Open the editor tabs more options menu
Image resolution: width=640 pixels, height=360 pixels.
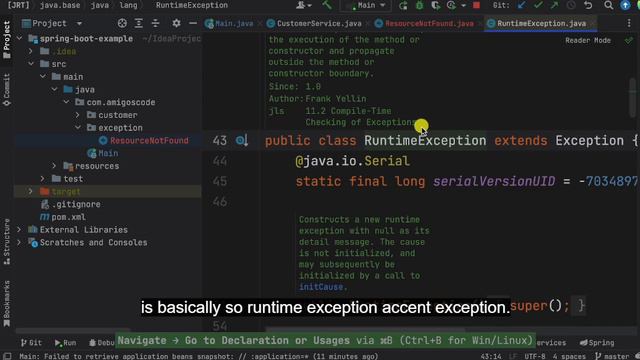(x=629, y=23)
